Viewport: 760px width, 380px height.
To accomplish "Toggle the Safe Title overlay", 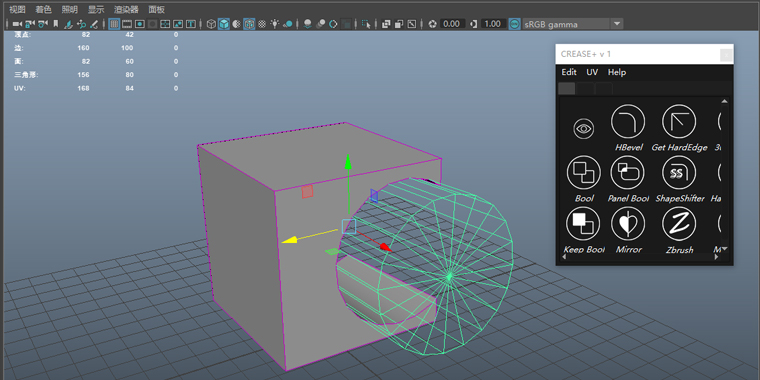I will pos(191,24).
